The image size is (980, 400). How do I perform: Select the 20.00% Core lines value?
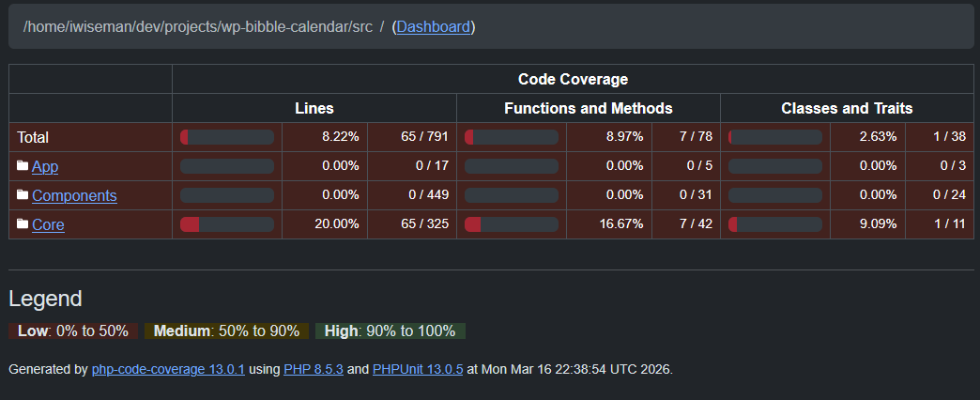pos(337,224)
